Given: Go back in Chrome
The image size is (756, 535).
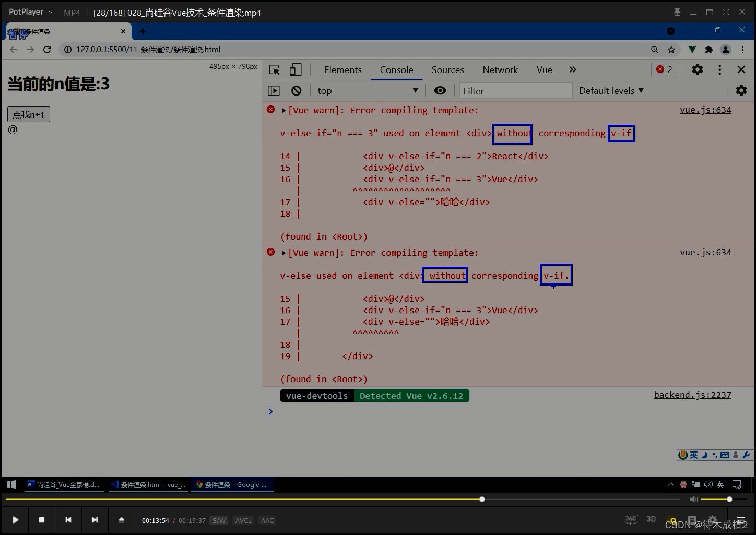Looking at the screenshot, I should point(14,50).
